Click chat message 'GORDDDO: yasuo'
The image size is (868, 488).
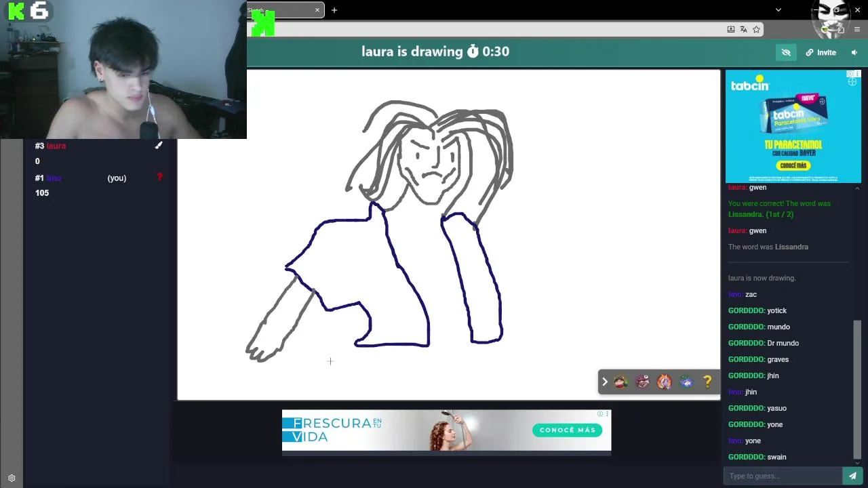pyautogui.click(x=757, y=408)
